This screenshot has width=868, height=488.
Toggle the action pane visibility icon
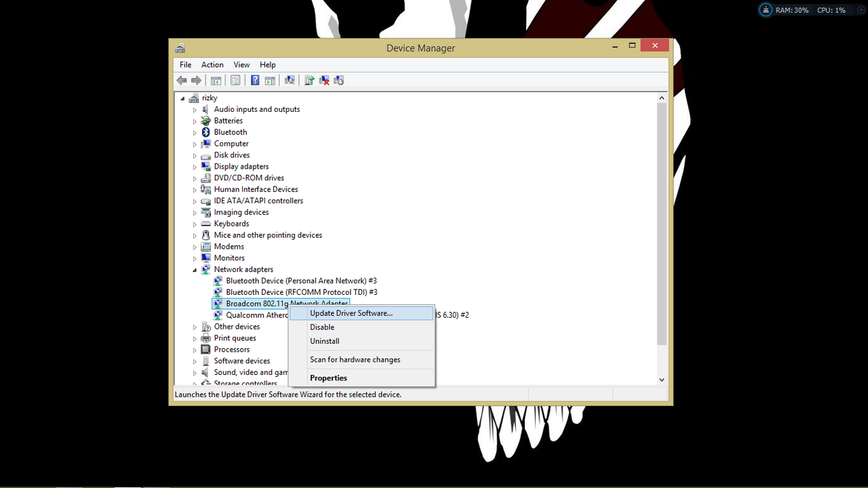(270, 80)
